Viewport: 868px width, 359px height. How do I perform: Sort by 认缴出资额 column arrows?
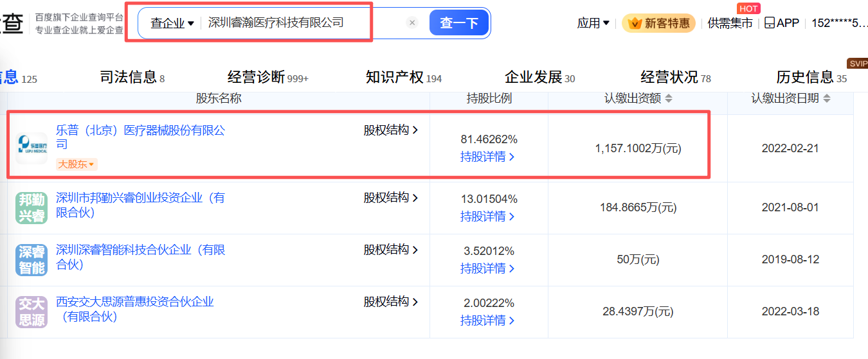pos(669,99)
